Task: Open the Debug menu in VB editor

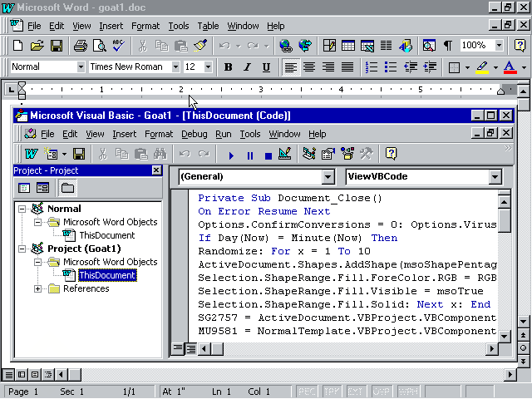Action: pyautogui.click(x=194, y=135)
